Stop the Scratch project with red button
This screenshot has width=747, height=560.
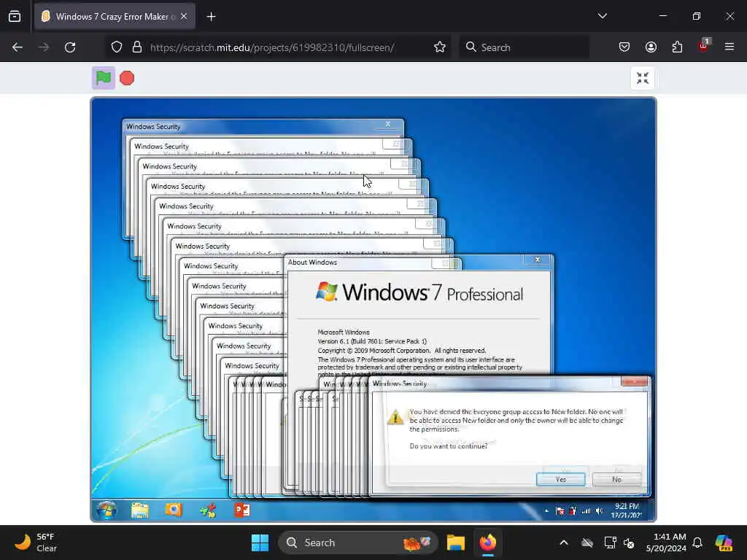(x=127, y=78)
